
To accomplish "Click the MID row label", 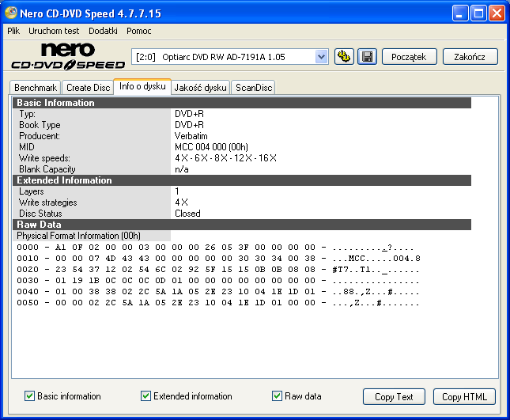I will click(x=27, y=147).
